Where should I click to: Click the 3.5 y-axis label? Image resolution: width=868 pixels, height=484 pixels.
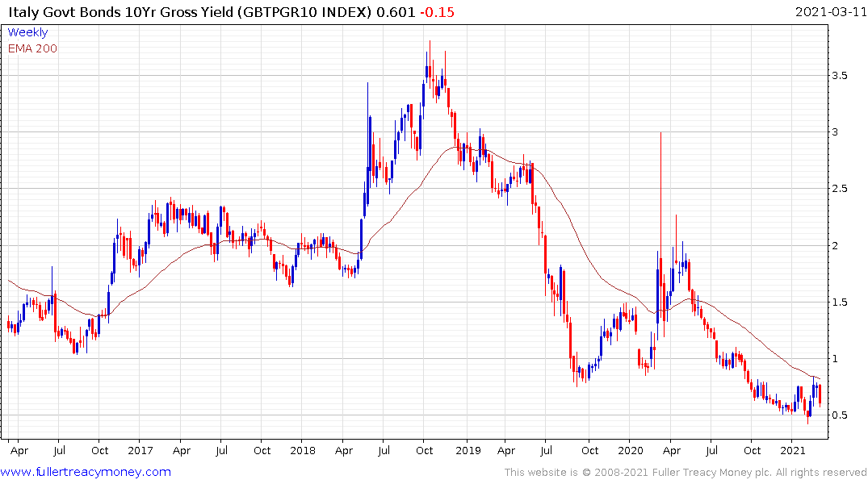(840, 75)
